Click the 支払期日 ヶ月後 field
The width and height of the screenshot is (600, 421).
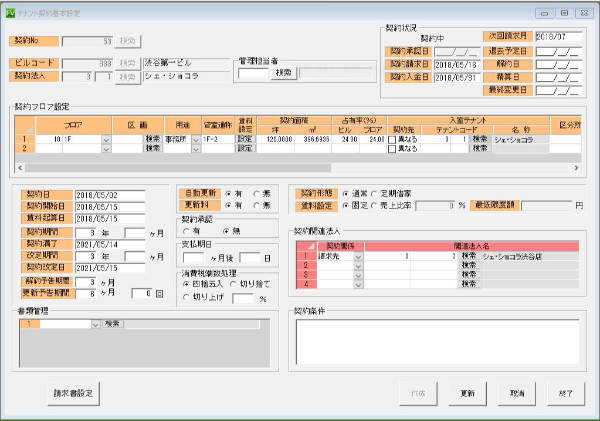coord(193,258)
